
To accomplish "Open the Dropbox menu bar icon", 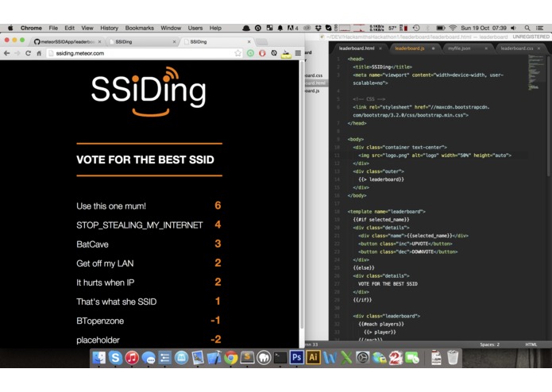I will click(x=318, y=28).
